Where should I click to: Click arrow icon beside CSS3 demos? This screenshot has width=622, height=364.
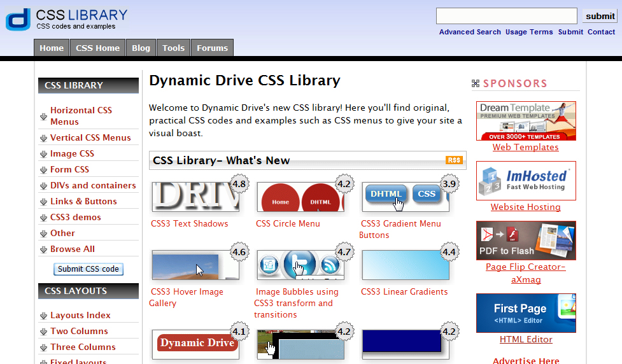click(44, 217)
